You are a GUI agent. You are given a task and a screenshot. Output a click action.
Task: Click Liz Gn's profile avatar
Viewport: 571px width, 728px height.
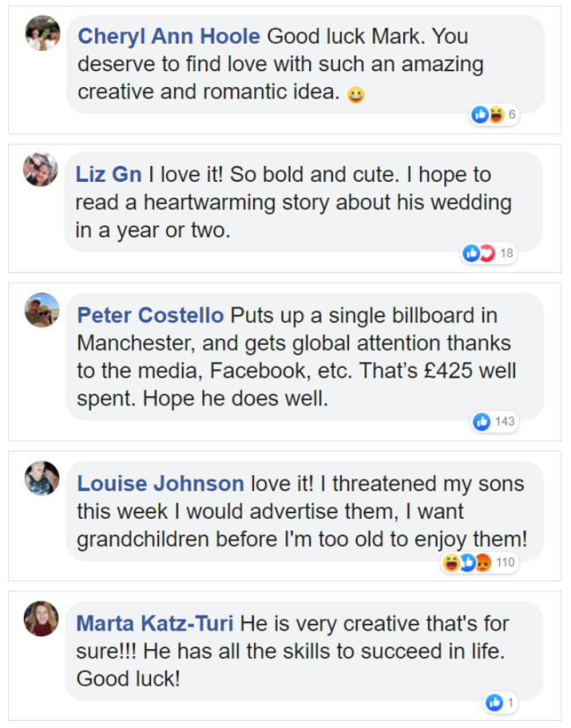click(40, 169)
